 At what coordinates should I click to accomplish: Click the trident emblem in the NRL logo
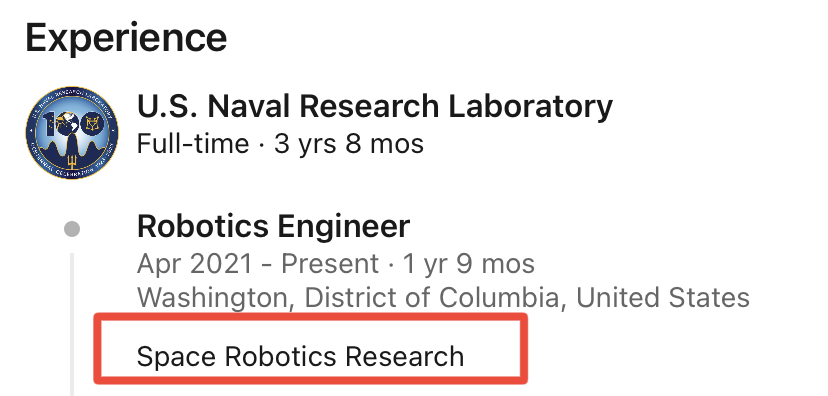tap(72, 160)
